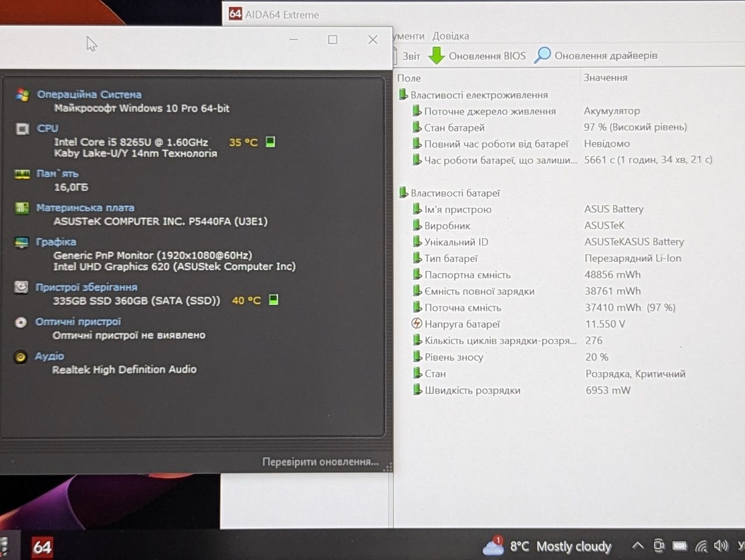Click the Значення column header
745x560 pixels.
tap(605, 77)
